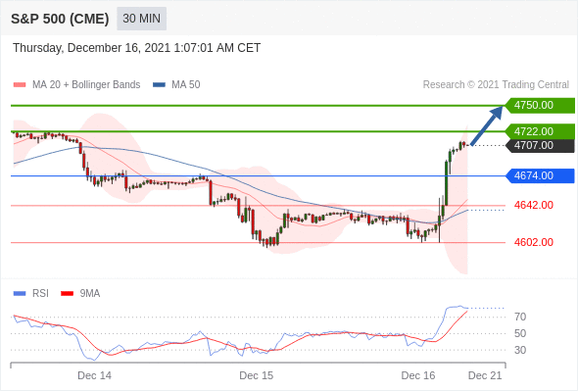
Task: Click the blue RSI legend swatch
Action: [x=20, y=294]
